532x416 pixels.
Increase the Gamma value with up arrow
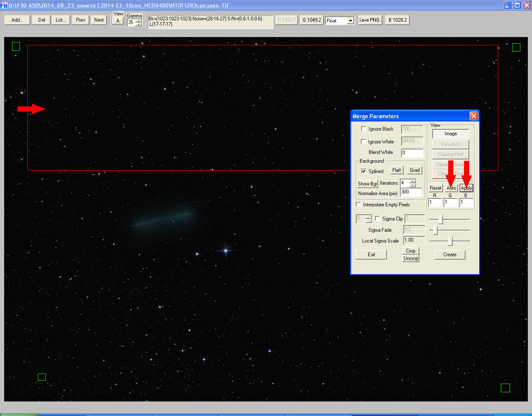coord(138,21)
